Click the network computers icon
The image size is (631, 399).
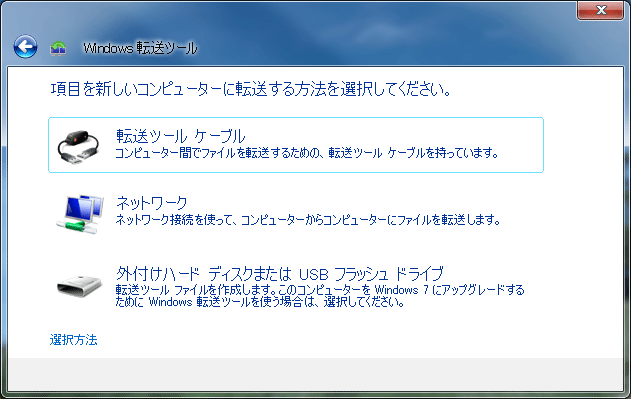pyautogui.click(x=80, y=214)
